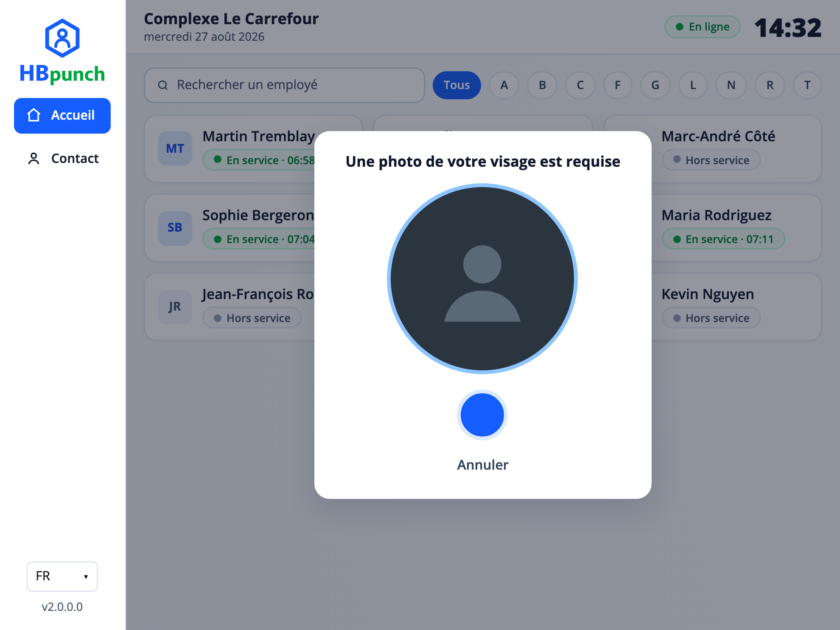Select the Tous filter
The width and height of the screenshot is (840, 630).
click(456, 85)
